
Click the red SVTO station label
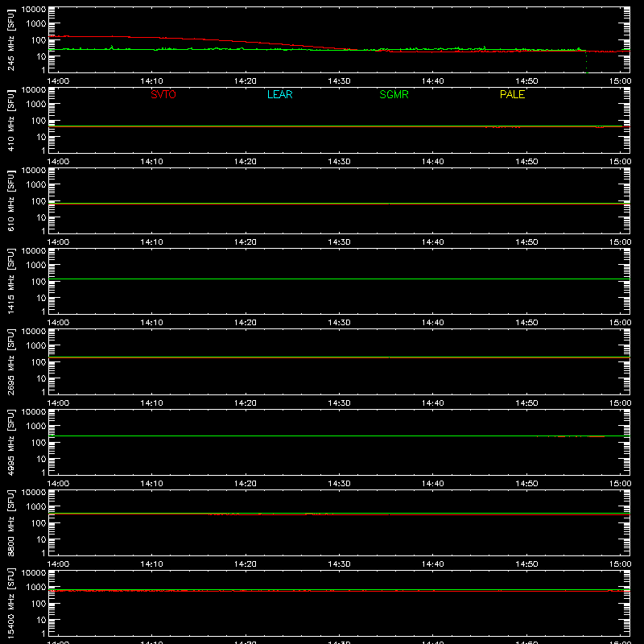click(x=163, y=94)
